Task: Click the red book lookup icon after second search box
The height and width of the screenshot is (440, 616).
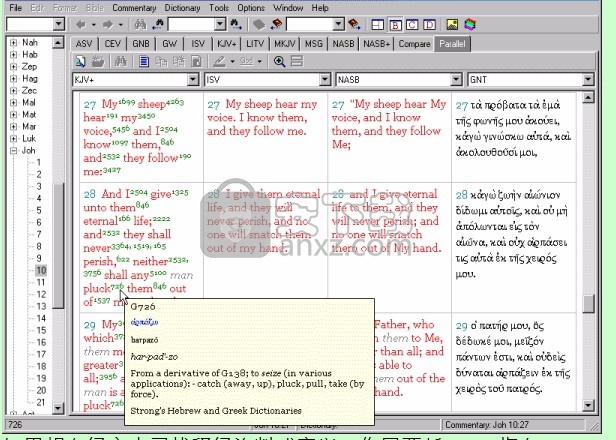Action: coord(354,25)
